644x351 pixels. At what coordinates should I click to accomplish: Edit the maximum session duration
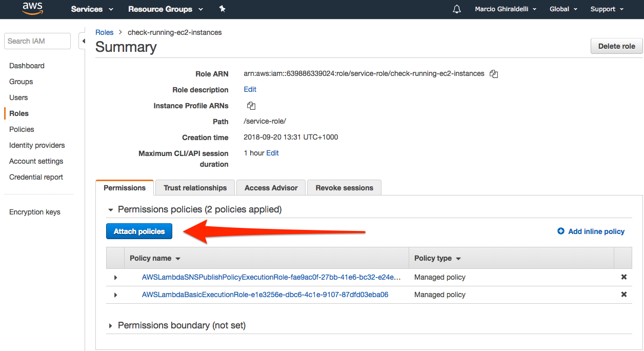(x=272, y=153)
